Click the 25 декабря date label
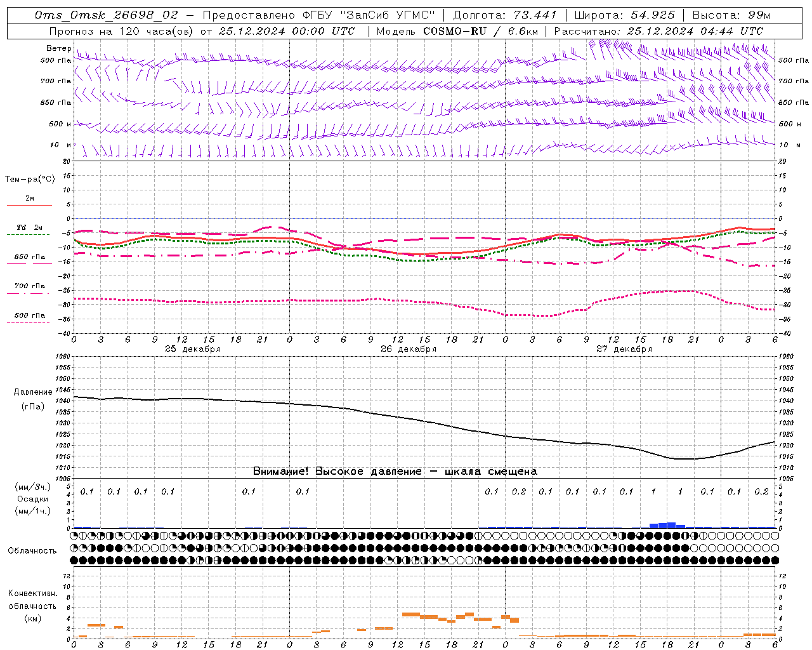812x650 pixels. pyautogui.click(x=193, y=348)
